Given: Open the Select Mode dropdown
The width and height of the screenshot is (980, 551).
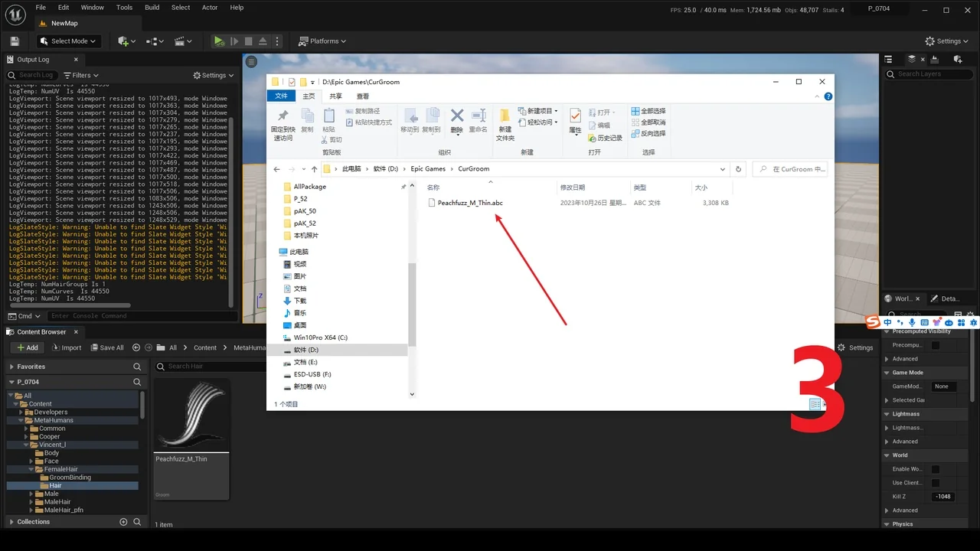Looking at the screenshot, I should 68,41.
